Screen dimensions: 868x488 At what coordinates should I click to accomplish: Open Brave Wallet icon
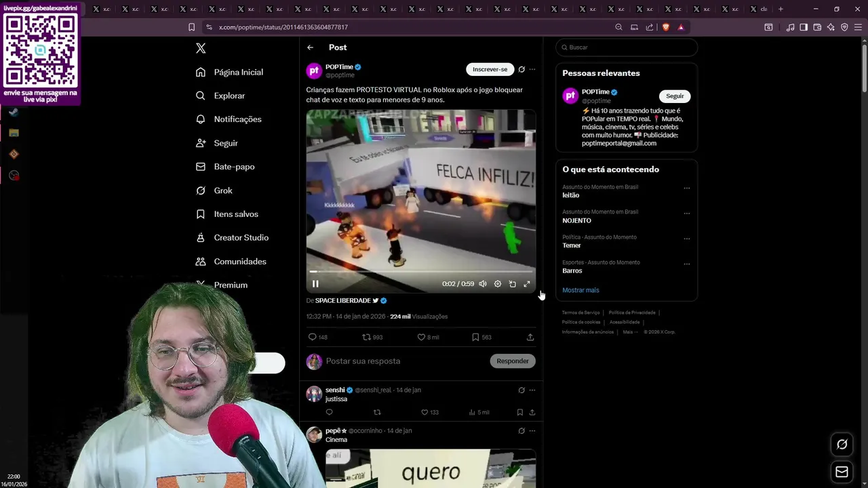click(x=817, y=27)
